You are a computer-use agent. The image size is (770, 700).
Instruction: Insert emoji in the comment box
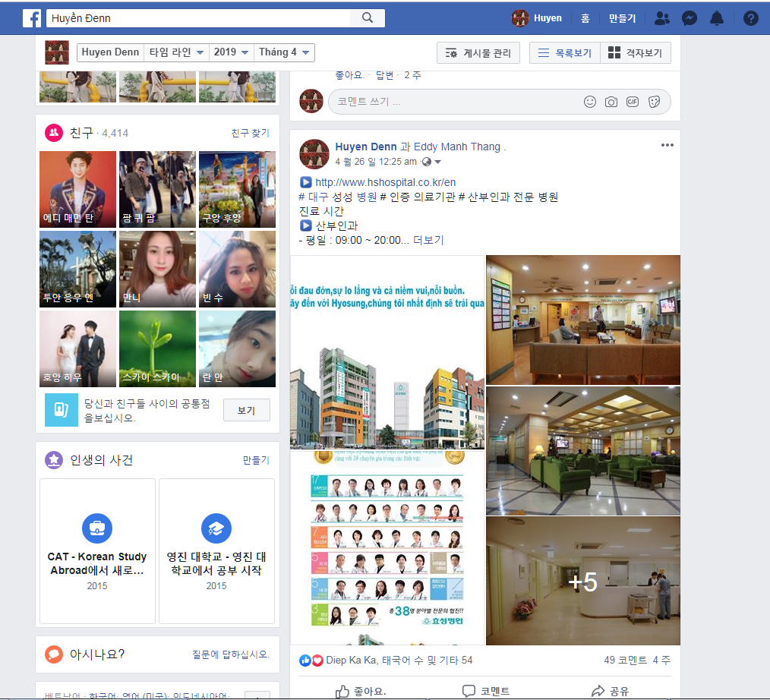(590, 102)
